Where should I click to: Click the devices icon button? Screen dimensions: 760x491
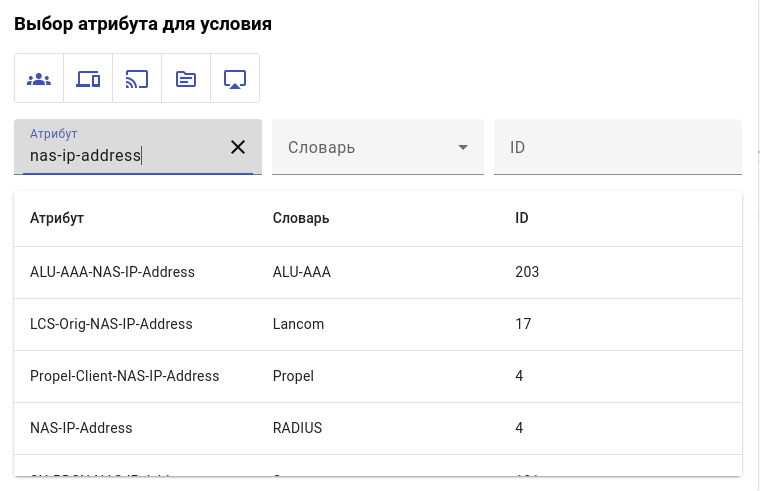(88, 79)
